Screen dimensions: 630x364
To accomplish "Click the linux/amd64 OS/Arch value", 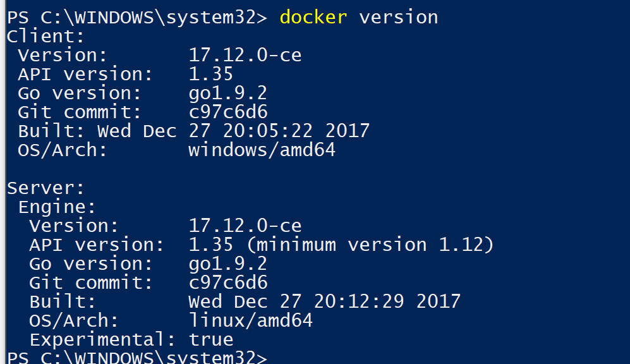I will [251, 320].
